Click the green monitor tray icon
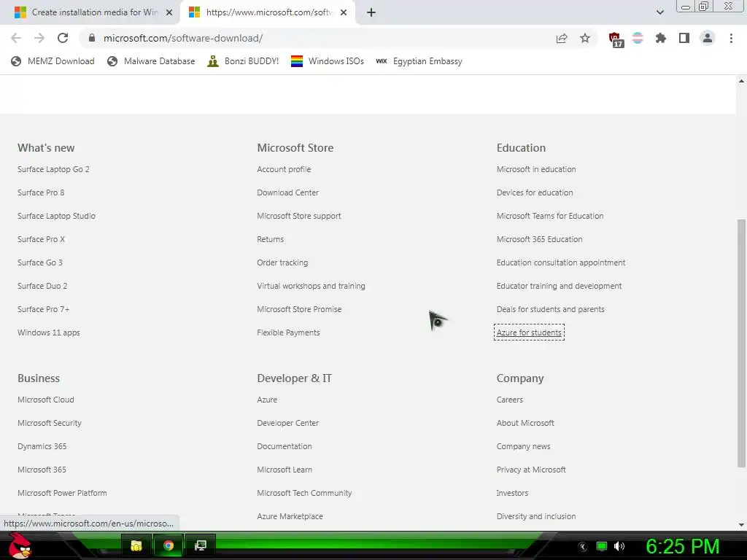Screen dimensions: 747x560 (x=602, y=546)
